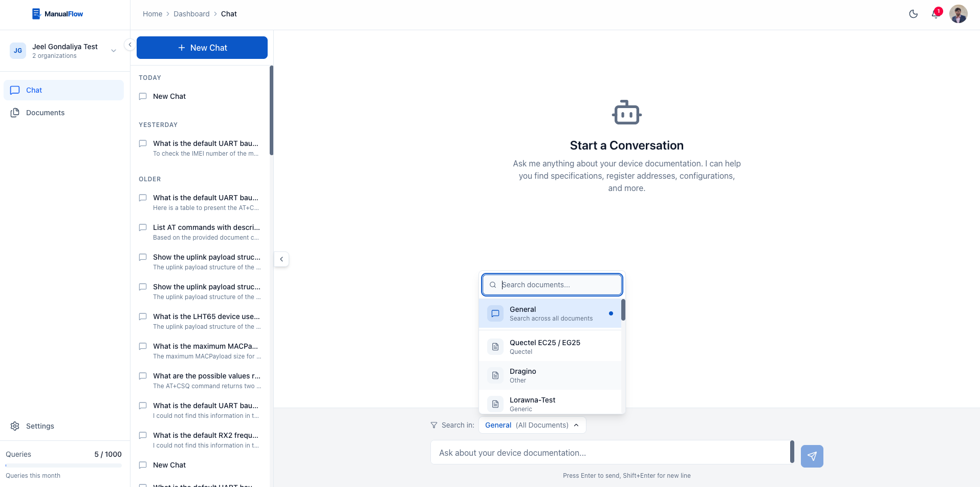The width and height of the screenshot is (980, 487).
Task: Select the Quectel EC25 / EG25 document icon
Action: (495, 347)
